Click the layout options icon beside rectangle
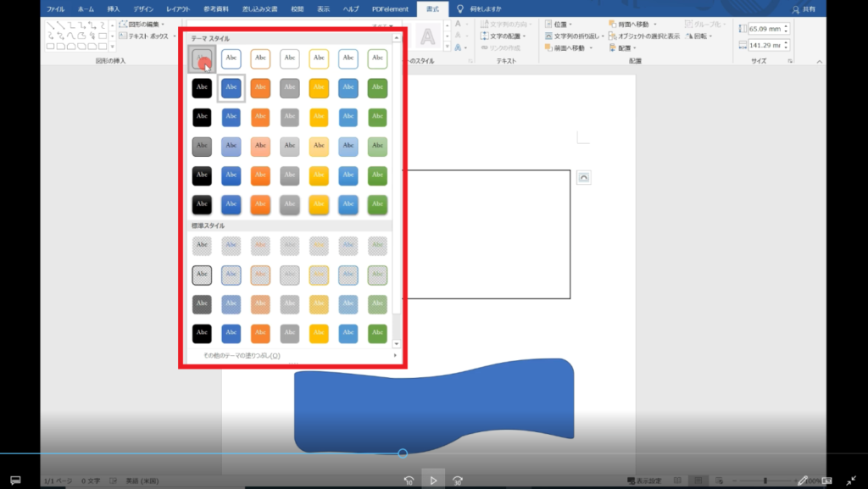The width and height of the screenshot is (868, 489). pos(583,177)
